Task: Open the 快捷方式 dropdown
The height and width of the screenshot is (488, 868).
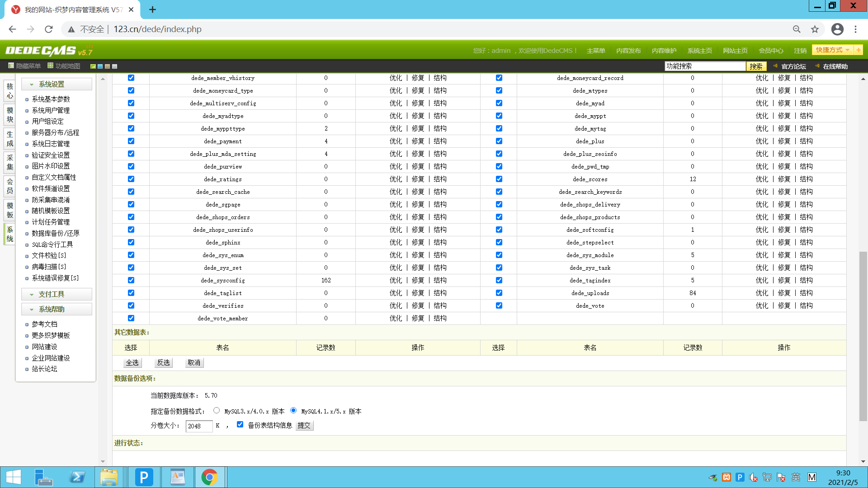Action: tap(833, 50)
